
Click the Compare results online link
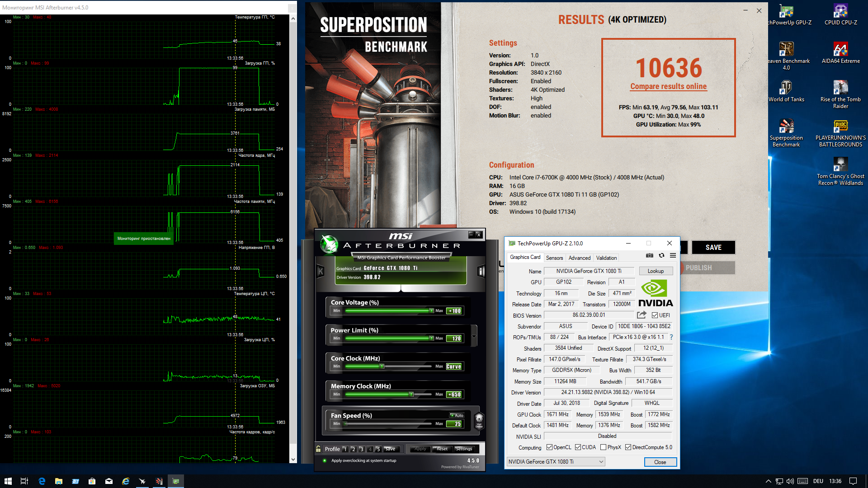(668, 86)
